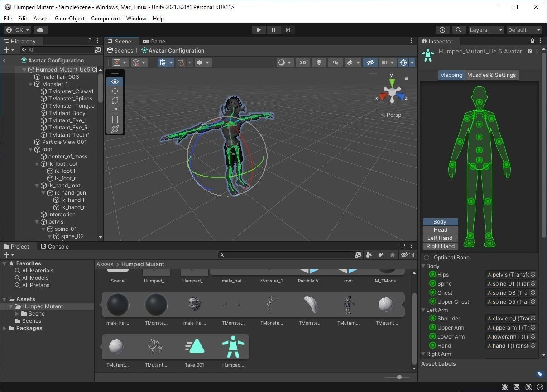Toggle scene lighting bulb icon
Viewport: 547px width, 392px height.
319,62
